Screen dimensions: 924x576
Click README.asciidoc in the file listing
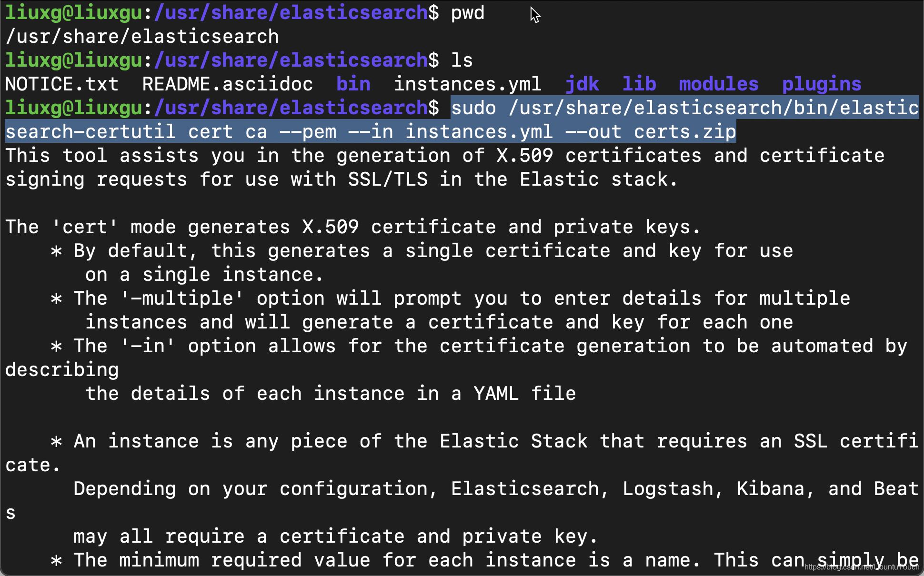point(227,84)
